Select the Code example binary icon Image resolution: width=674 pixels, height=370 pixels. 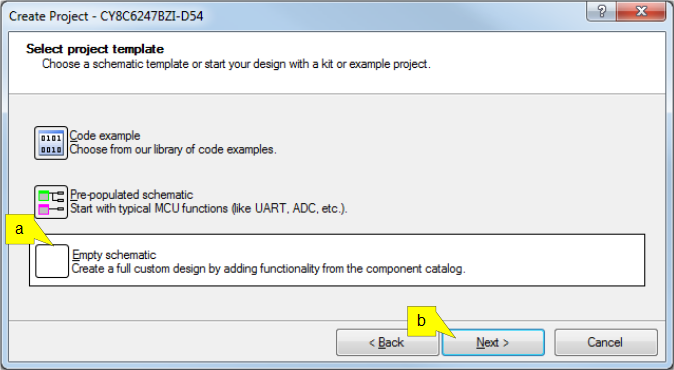[51, 143]
